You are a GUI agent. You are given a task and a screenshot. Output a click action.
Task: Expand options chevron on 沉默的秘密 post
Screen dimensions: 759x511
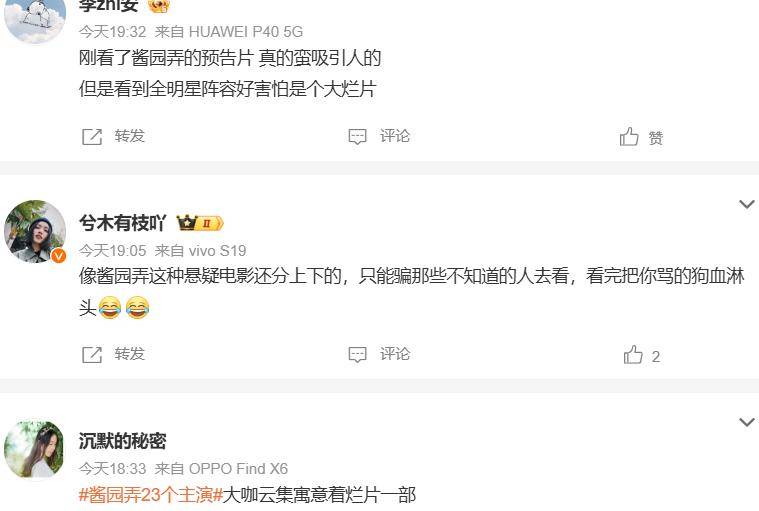tap(747, 422)
